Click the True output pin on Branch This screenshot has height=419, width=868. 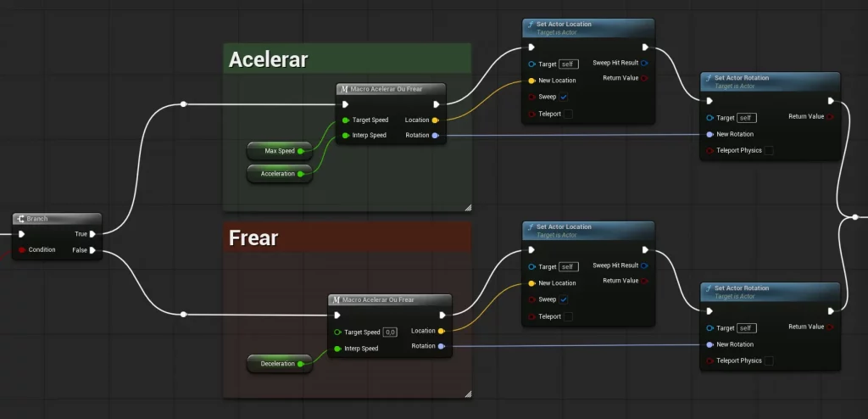click(x=92, y=234)
